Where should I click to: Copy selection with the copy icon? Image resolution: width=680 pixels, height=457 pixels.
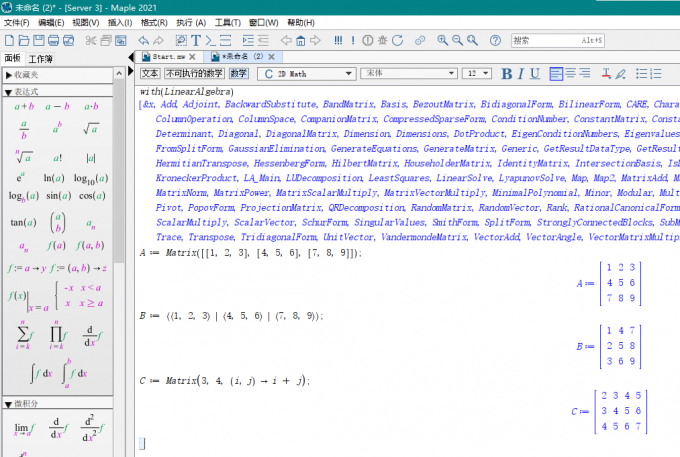point(105,40)
